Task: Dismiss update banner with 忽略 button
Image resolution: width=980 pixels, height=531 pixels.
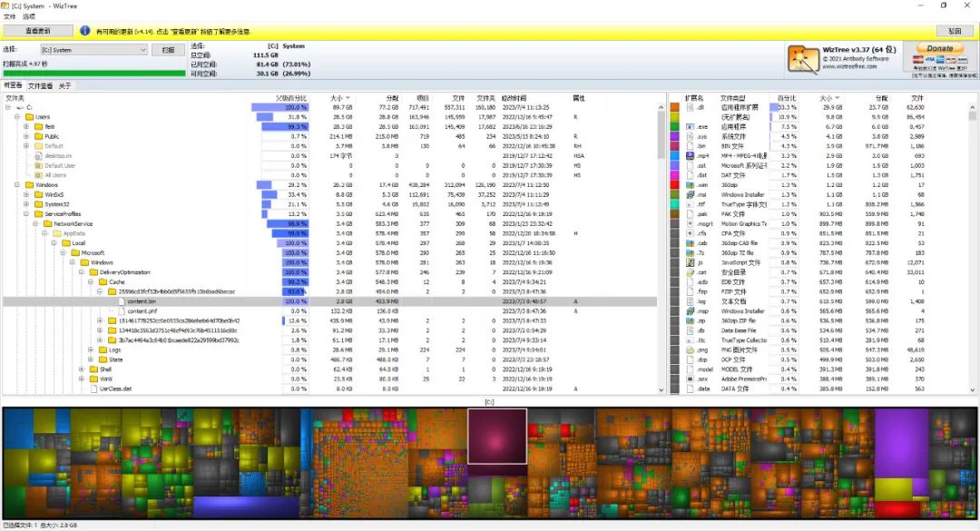Action: (954, 31)
